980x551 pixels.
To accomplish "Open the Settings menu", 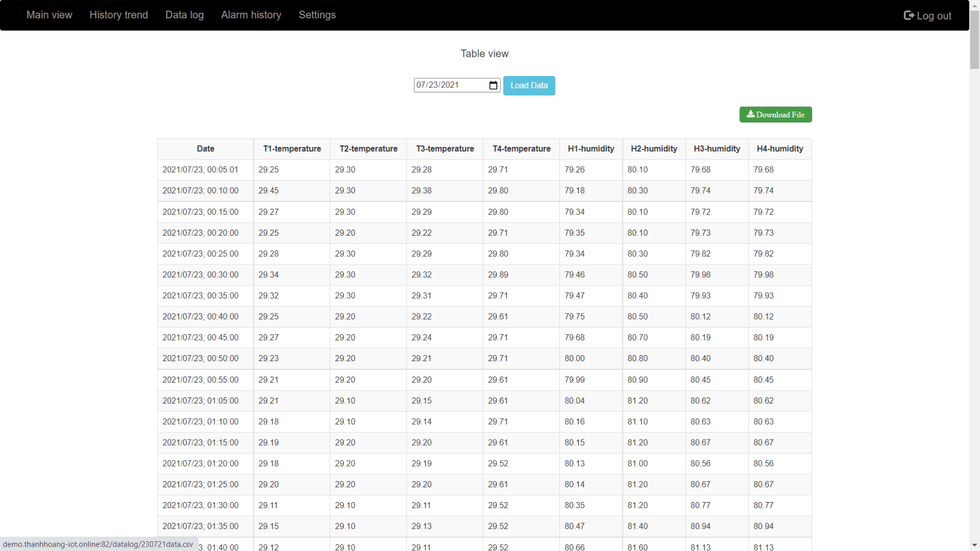I will [317, 15].
